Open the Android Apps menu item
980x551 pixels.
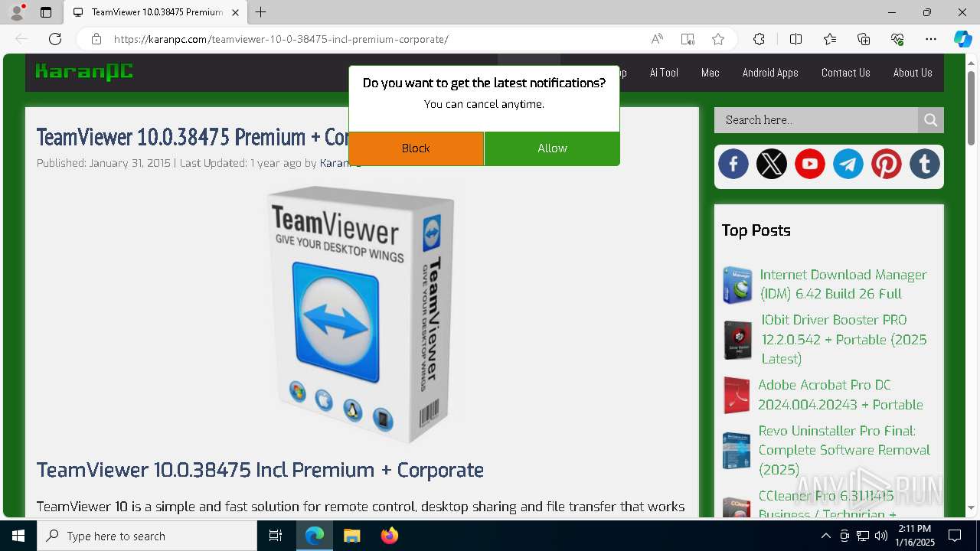(x=770, y=73)
